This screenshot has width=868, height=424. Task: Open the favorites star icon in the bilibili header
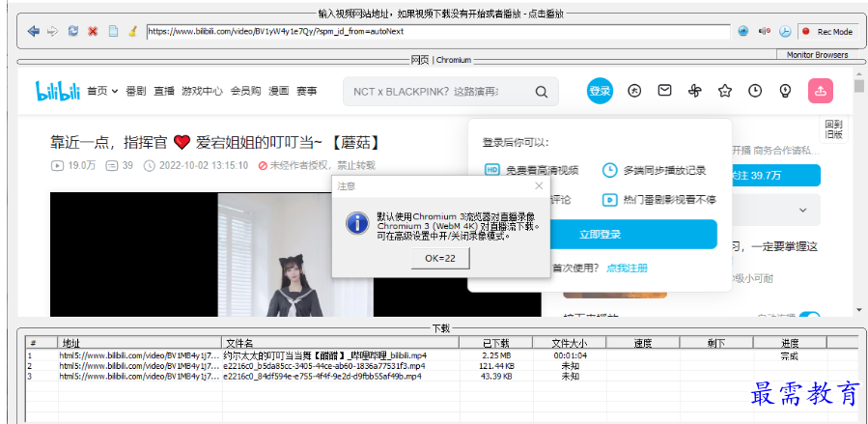(725, 91)
